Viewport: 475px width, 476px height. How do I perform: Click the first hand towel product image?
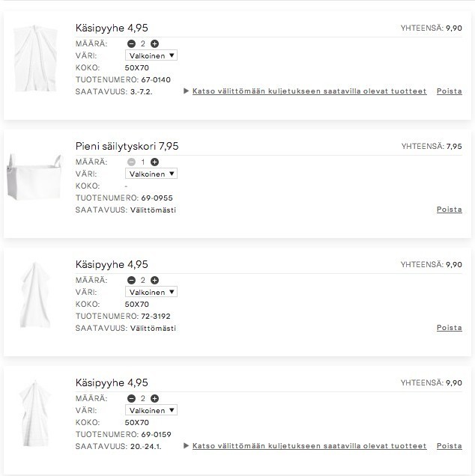[35, 58]
